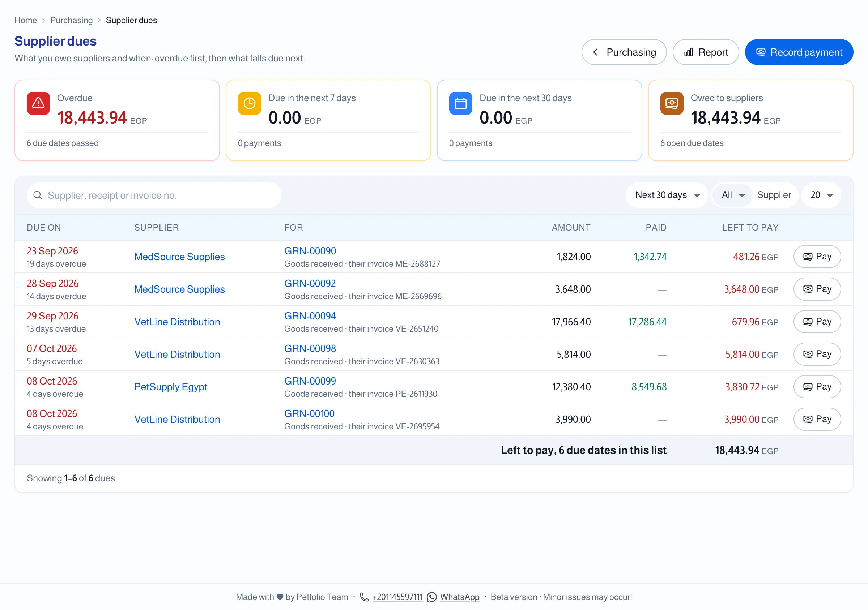This screenshot has height=610, width=868.
Task: Open the PetSupply Egypt supplier link
Action: tap(171, 387)
